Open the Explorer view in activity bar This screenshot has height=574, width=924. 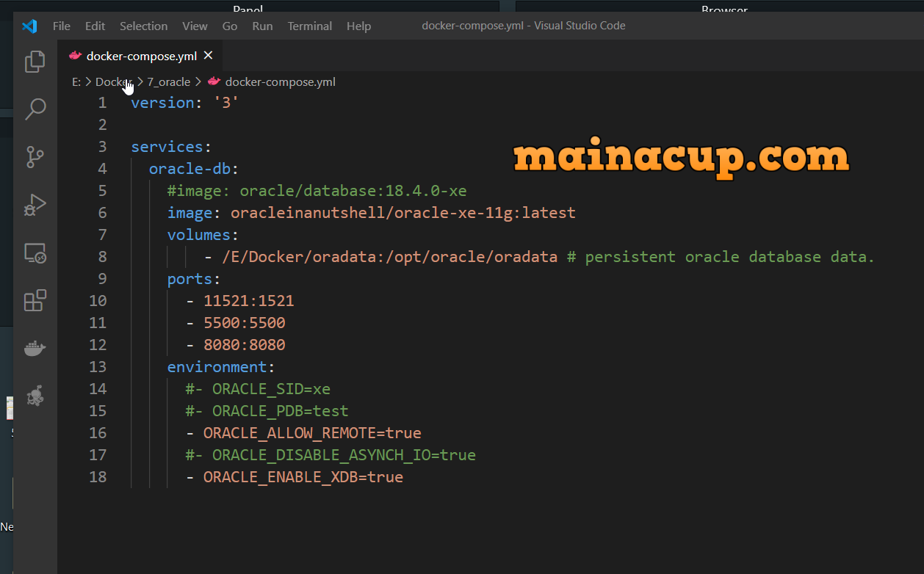pos(35,62)
